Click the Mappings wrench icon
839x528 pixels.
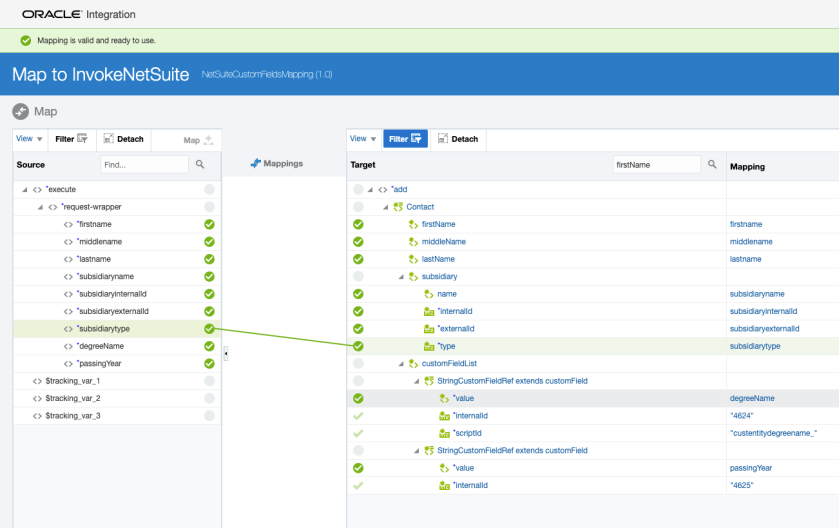(255, 163)
